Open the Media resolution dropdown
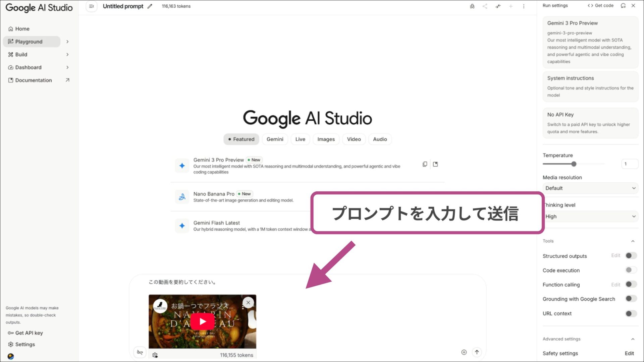This screenshot has height=362, width=644. tap(590, 188)
